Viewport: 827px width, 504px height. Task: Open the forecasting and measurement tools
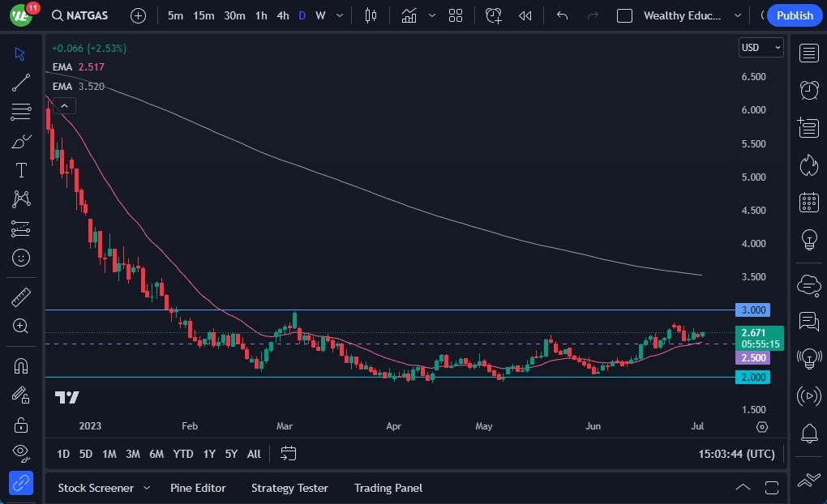20,229
